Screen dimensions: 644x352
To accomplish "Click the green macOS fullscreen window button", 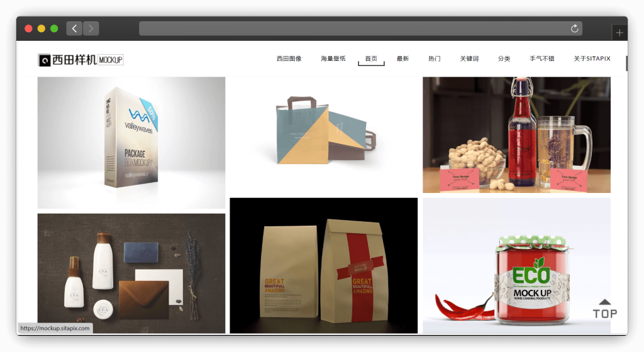I will click(54, 28).
